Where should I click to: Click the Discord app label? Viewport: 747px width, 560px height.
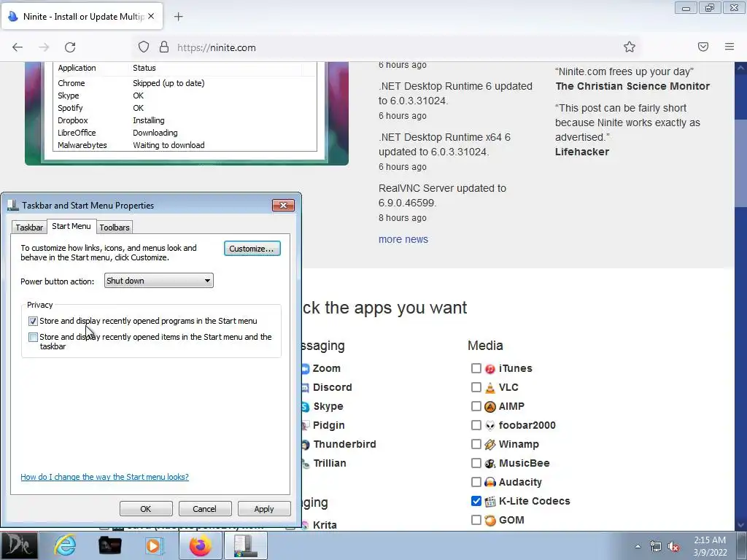[332, 388]
